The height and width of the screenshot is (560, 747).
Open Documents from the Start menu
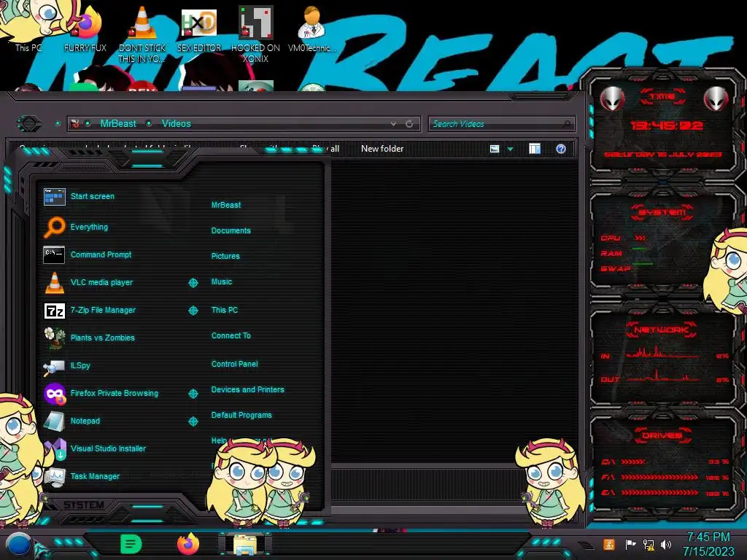[x=231, y=230]
